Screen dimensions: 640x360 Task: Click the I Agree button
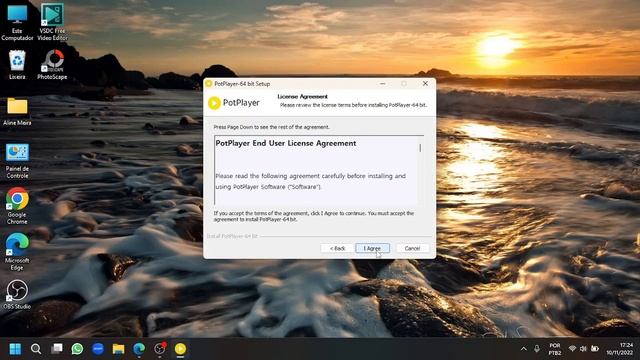click(372, 248)
